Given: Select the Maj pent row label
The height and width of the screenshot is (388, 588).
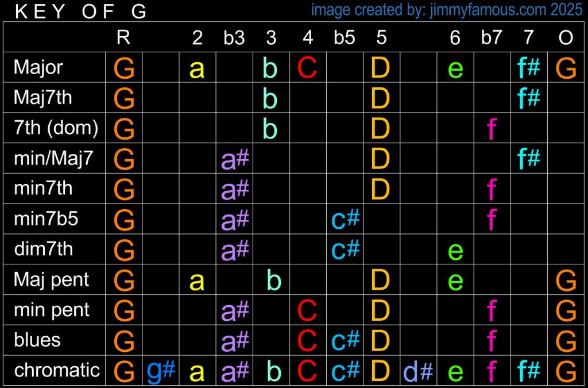Looking at the screenshot, I should (x=51, y=280).
